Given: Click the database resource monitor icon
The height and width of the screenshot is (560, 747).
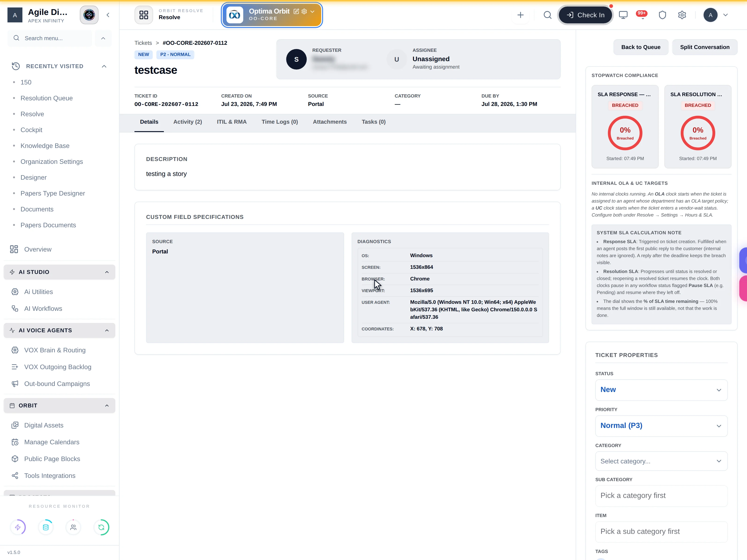Looking at the screenshot, I should (46, 527).
